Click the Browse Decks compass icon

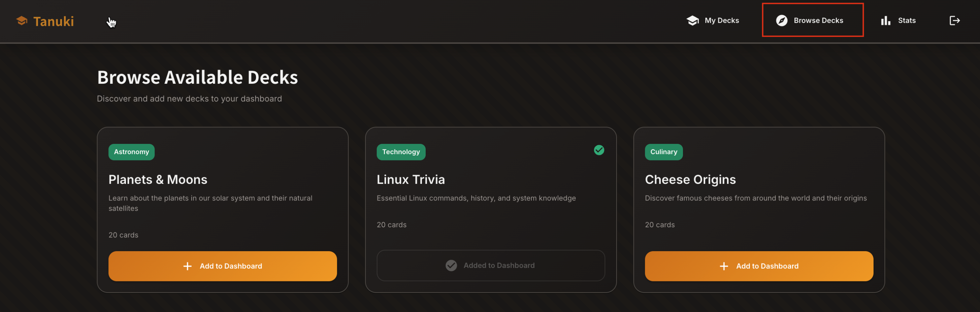click(x=781, y=21)
